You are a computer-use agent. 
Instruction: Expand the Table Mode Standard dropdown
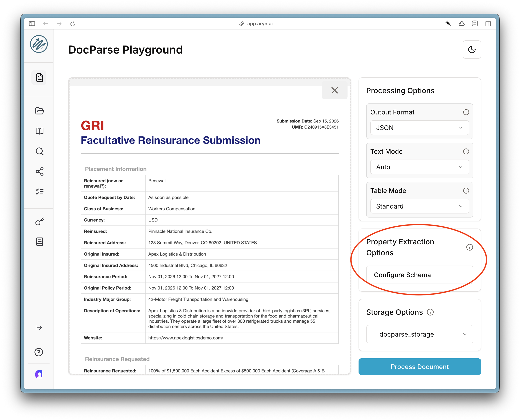pos(419,206)
